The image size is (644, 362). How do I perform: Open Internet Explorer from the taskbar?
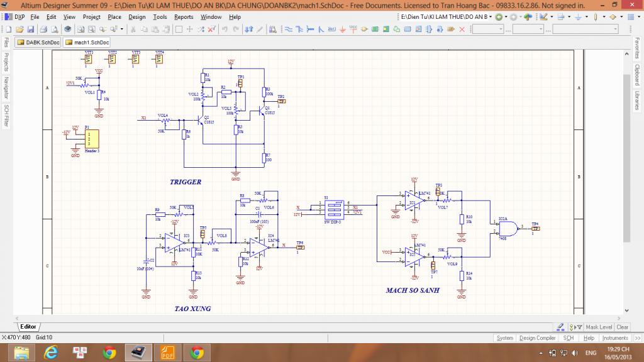[x=52, y=353]
